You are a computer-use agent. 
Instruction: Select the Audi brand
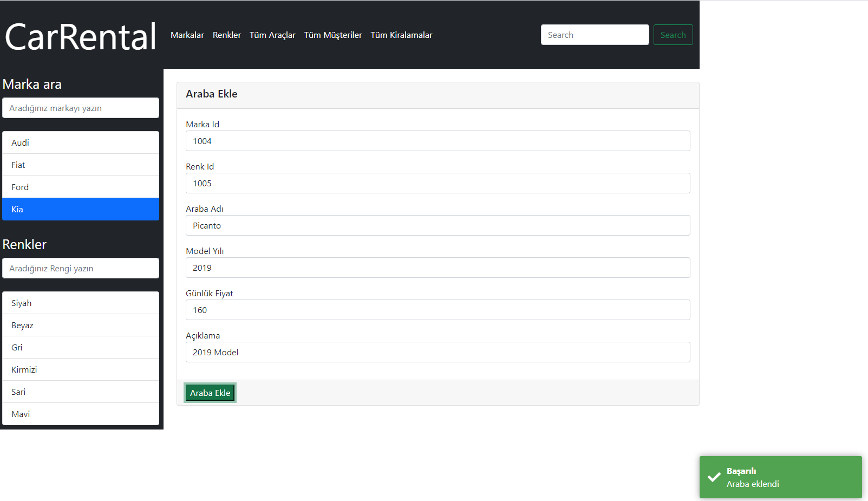[80, 142]
